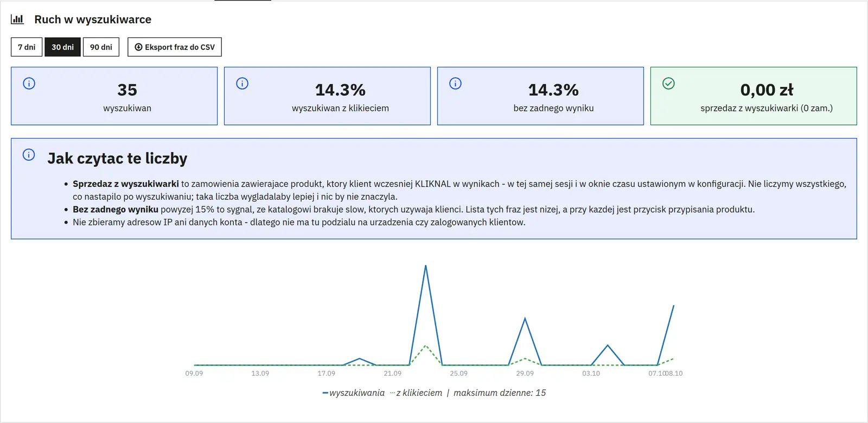868x423 pixels.
Task: Click the blue wyszukiwania legend marker
Action: (325, 393)
